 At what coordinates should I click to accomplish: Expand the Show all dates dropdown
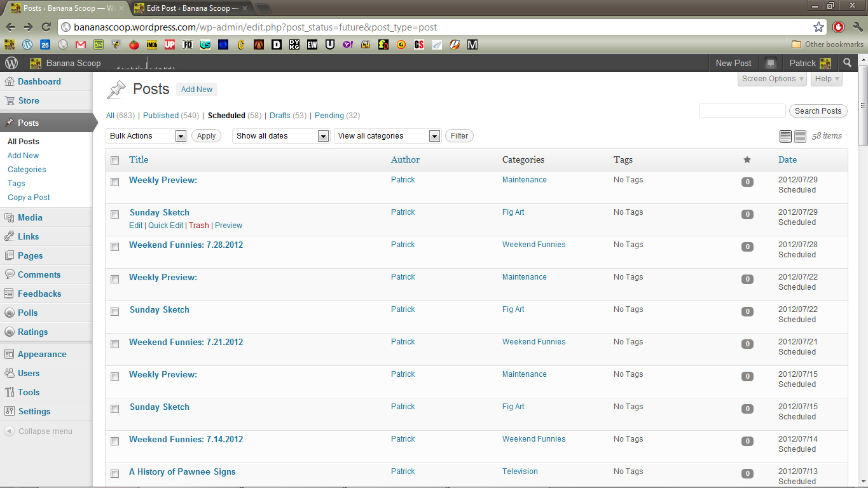[x=280, y=136]
